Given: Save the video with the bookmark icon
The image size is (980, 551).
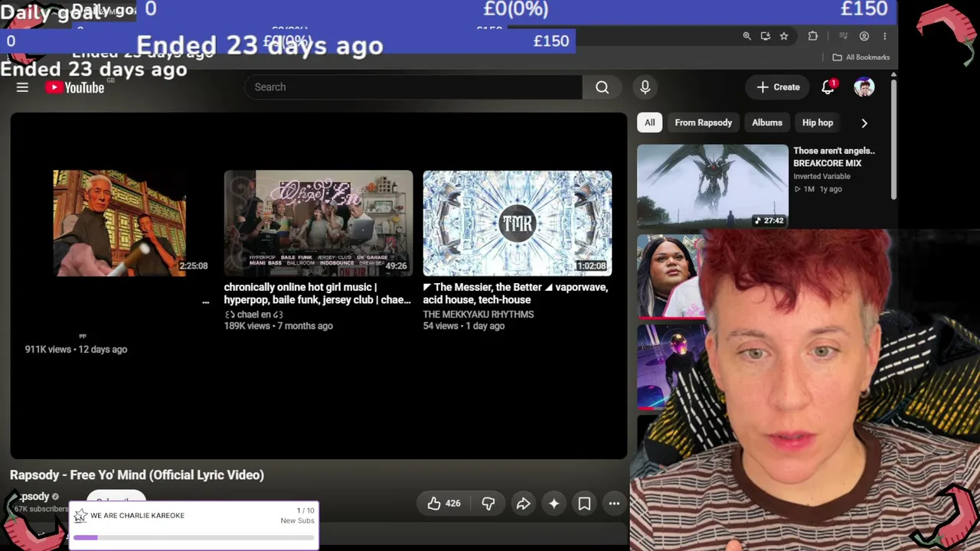Looking at the screenshot, I should (x=584, y=504).
